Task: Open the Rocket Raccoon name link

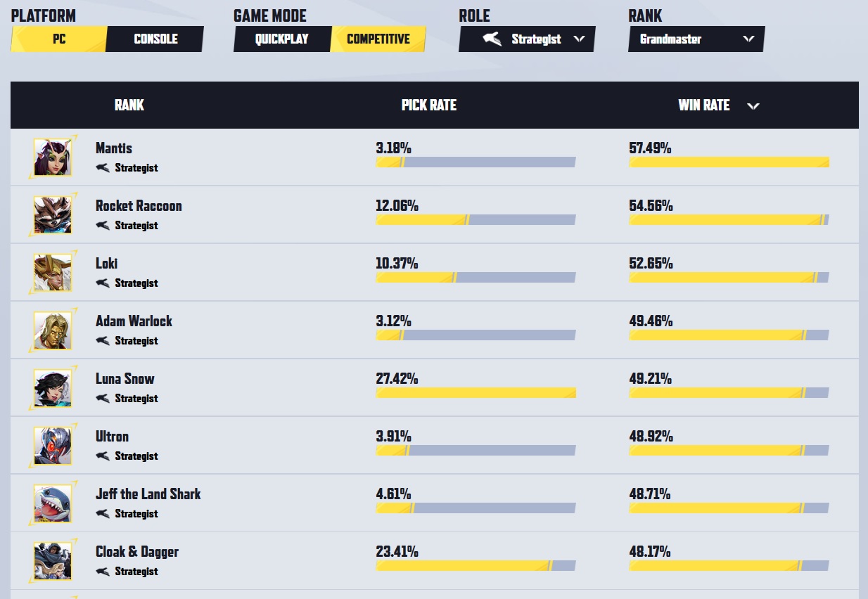Action: [x=139, y=206]
